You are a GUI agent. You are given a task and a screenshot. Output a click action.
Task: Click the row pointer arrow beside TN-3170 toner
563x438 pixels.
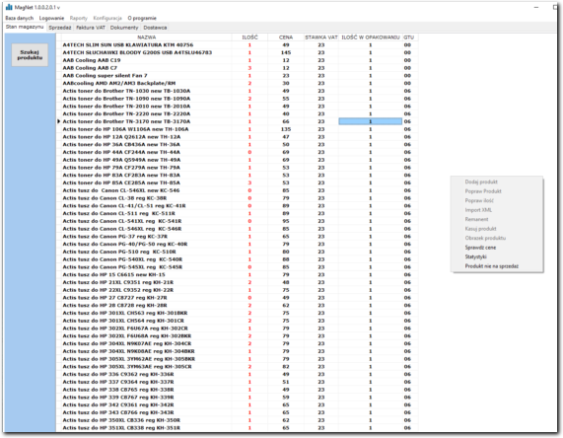(x=59, y=121)
